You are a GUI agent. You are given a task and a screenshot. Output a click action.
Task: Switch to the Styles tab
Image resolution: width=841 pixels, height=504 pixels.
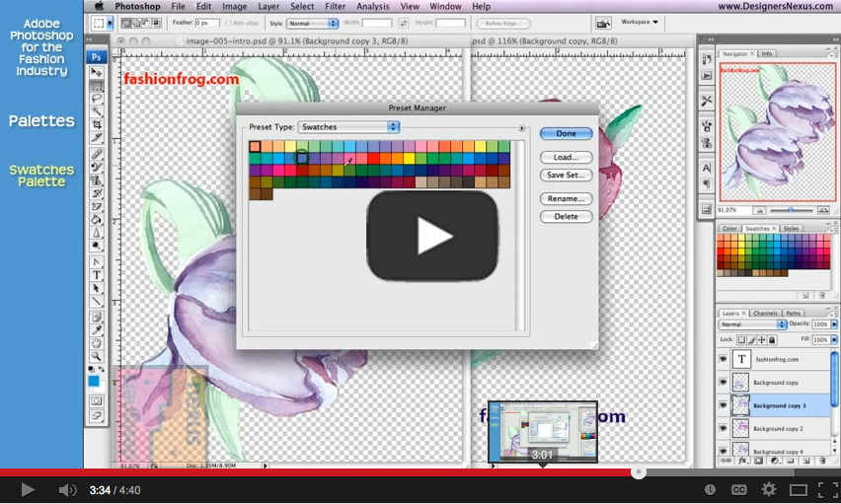791,229
